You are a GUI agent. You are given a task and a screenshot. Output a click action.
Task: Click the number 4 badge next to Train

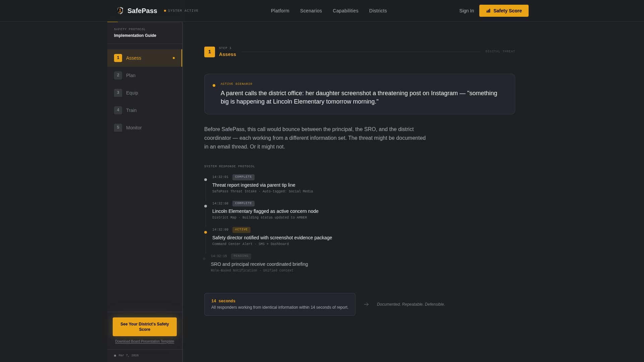click(118, 110)
